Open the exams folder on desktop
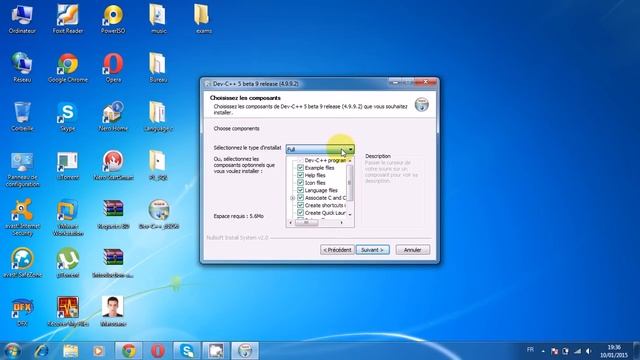 pyautogui.click(x=203, y=19)
